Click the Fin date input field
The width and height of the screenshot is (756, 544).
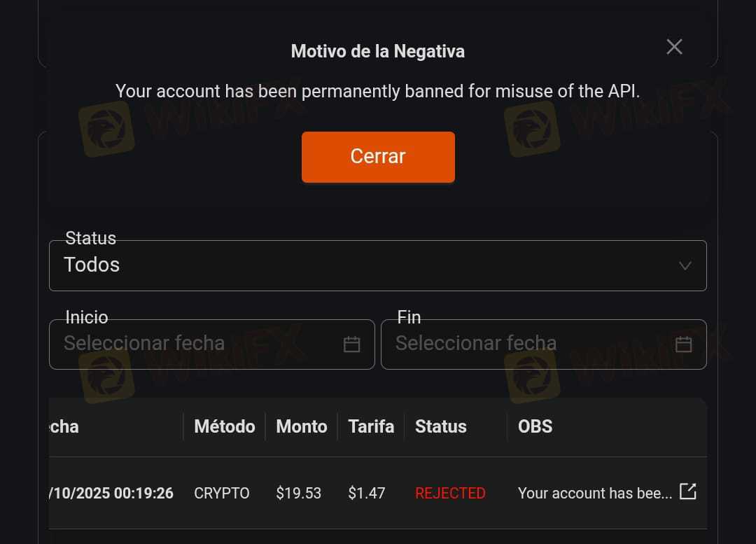[528, 344]
